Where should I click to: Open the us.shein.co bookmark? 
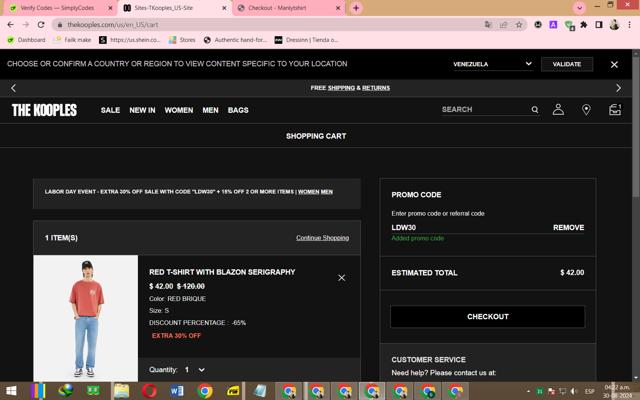(x=130, y=40)
